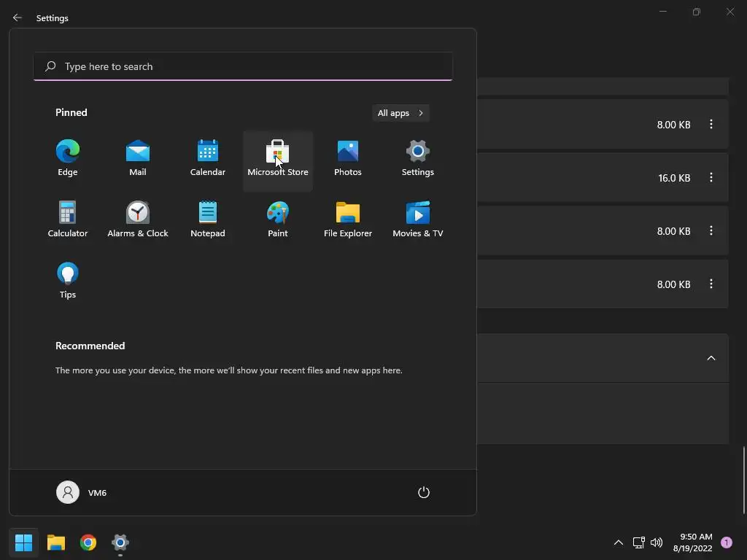The height and width of the screenshot is (560, 747).
Task: Collapse the expanded section in Settings
Action: pos(711,358)
